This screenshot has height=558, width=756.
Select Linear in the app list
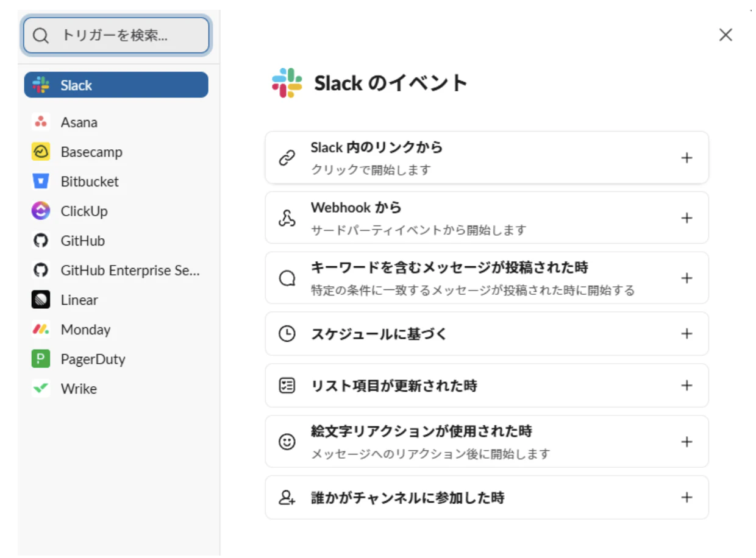pos(116,300)
